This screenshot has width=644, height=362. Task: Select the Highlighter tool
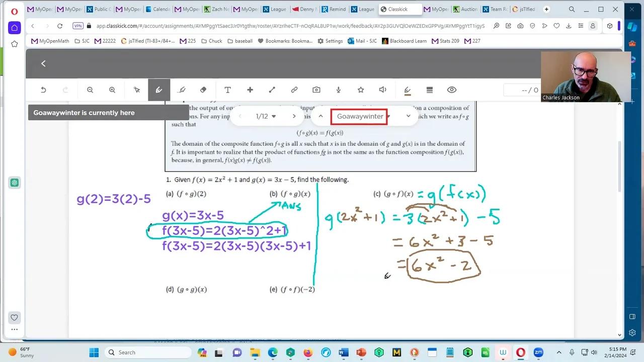pyautogui.click(x=182, y=90)
